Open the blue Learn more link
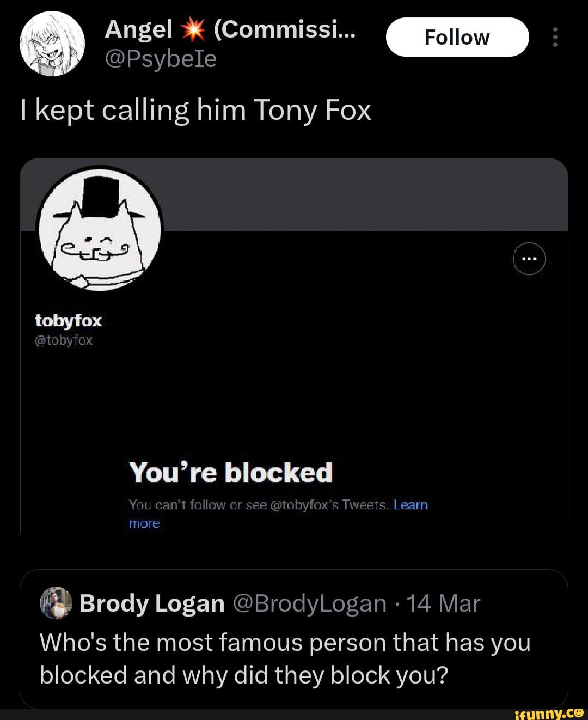 (410, 505)
